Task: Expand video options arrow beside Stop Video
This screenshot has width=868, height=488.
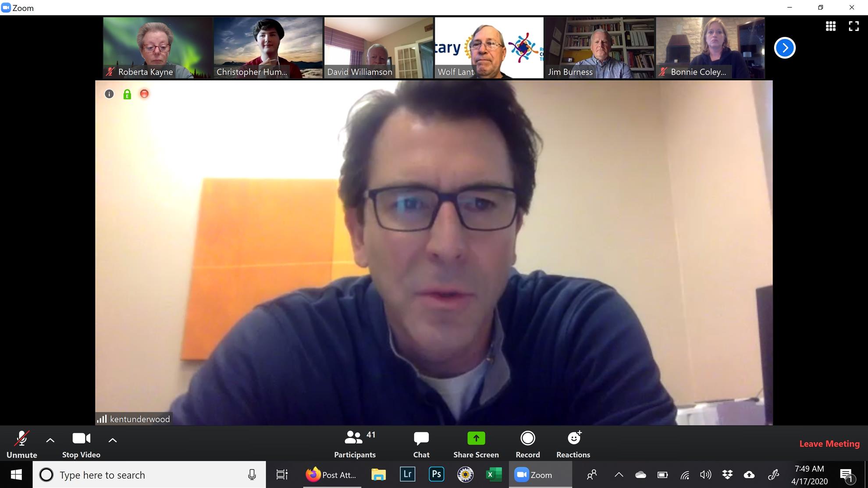Action: click(113, 440)
